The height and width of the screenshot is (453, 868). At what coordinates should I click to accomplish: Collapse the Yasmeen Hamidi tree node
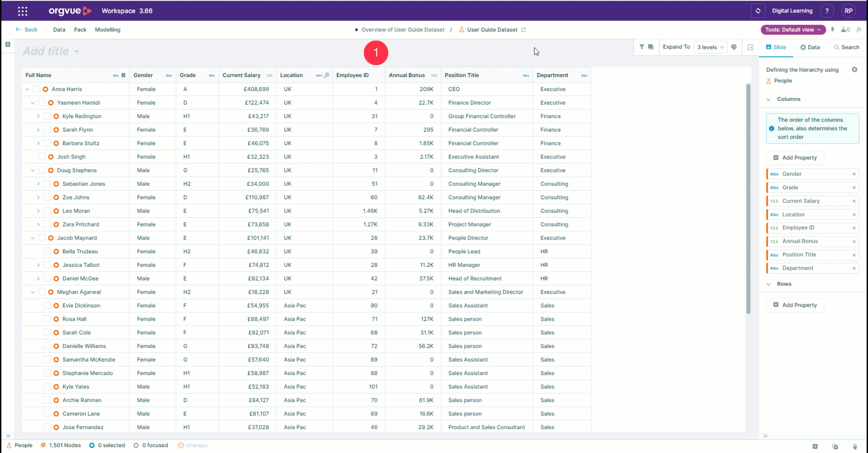click(33, 103)
